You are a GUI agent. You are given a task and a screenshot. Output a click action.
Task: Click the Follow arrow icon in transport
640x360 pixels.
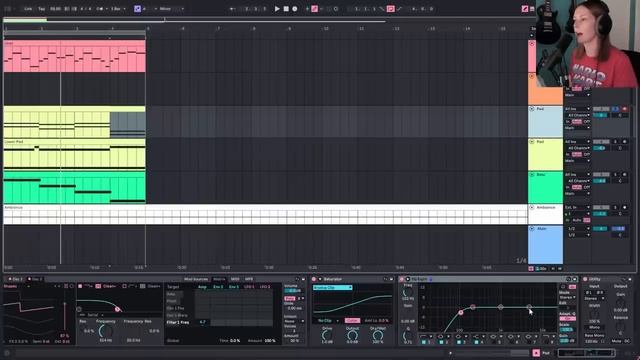(232, 9)
